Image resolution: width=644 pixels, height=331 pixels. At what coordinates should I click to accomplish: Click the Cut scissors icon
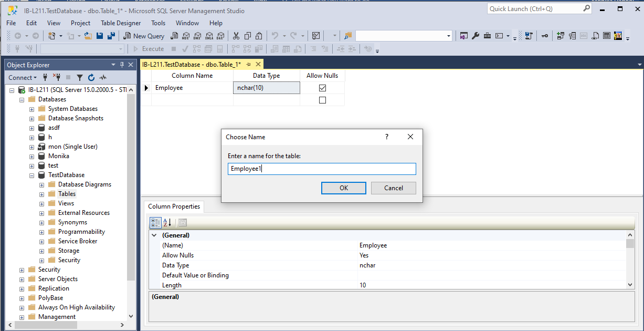click(236, 36)
